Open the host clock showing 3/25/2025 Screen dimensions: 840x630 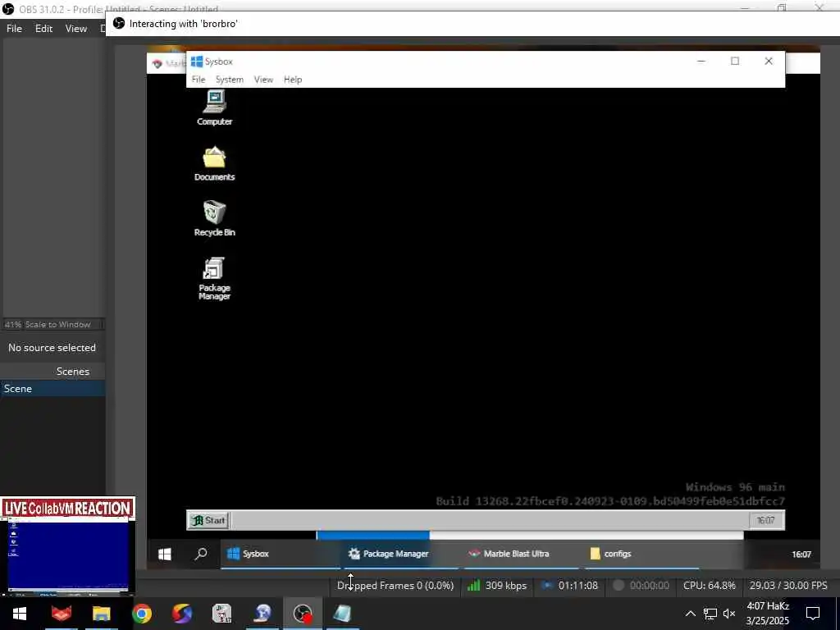coord(768,614)
